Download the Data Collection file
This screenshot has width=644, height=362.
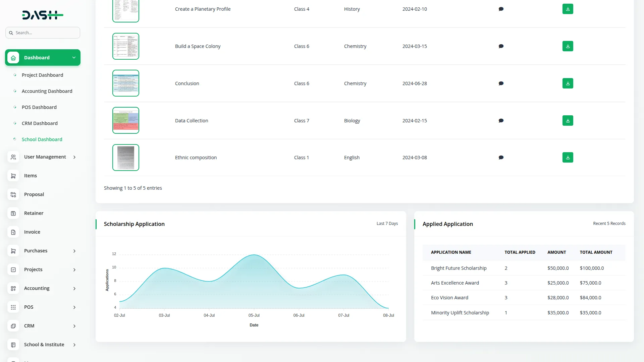point(568,121)
